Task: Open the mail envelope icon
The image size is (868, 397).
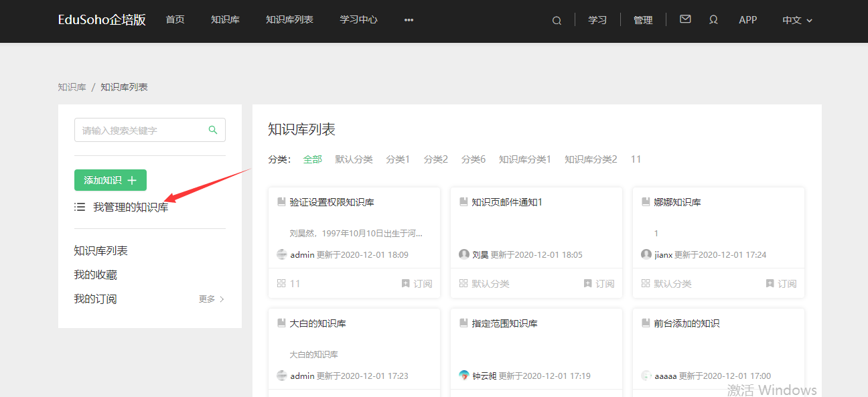Action: click(685, 19)
